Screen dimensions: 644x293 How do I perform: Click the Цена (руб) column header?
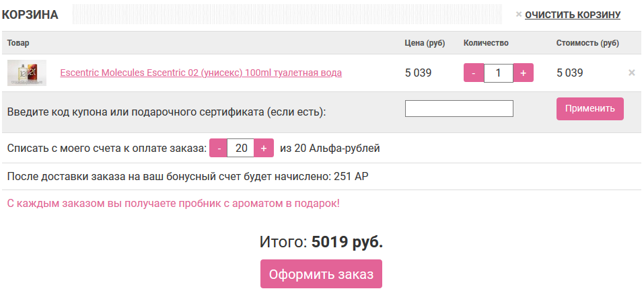pyautogui.click(x=425, y=43)
